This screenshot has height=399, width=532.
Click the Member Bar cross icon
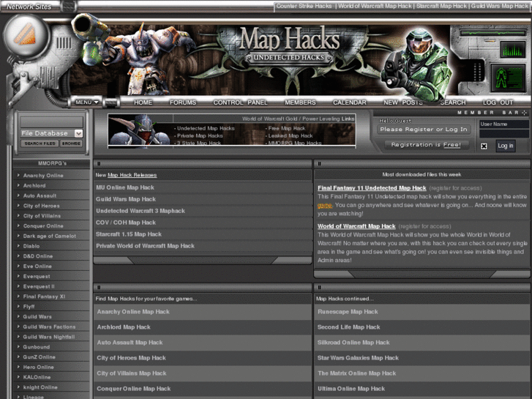click(x=525, y=113)
